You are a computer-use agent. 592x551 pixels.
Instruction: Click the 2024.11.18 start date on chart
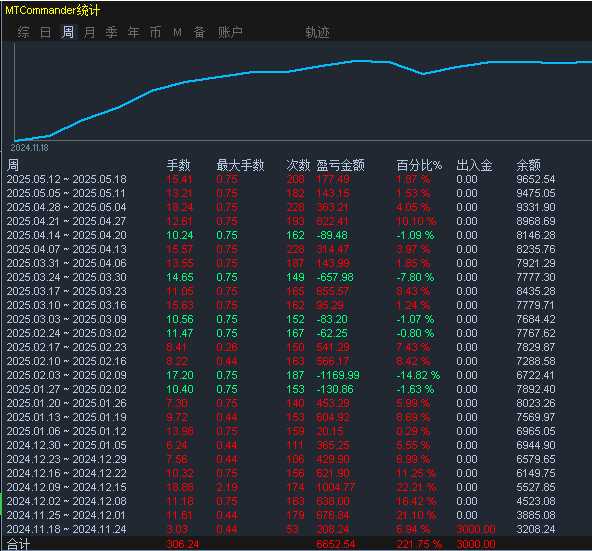[x=29, y=148]
